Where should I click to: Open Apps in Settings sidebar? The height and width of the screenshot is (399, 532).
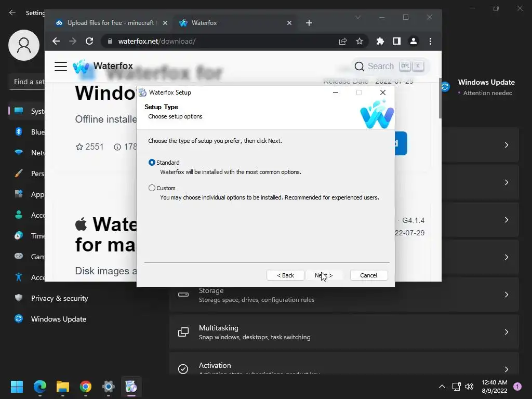pyautogui.click(x=26, y=194)
